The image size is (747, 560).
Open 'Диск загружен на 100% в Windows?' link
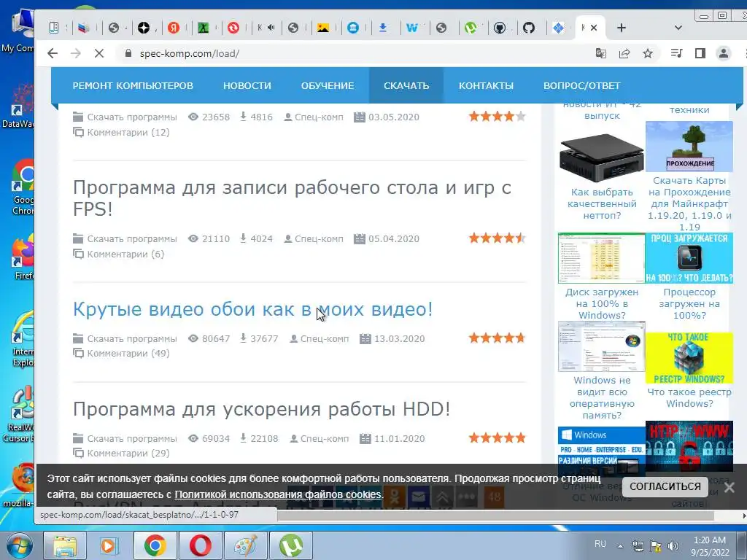coord(602,304)
